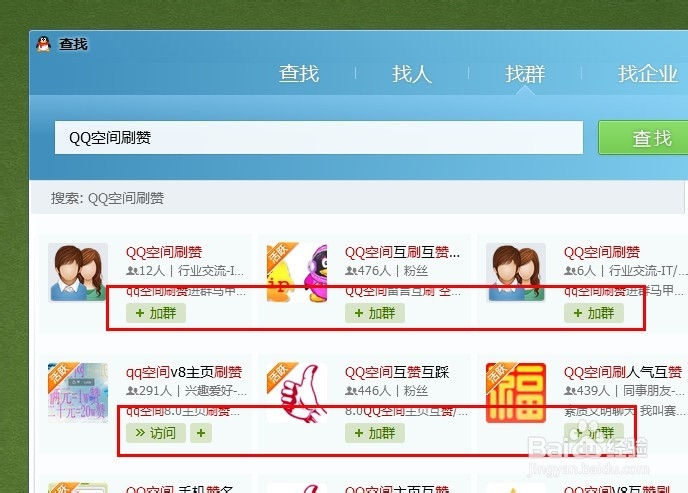Select the 找群 tab
688x493 pixels.
pos(524,73)
